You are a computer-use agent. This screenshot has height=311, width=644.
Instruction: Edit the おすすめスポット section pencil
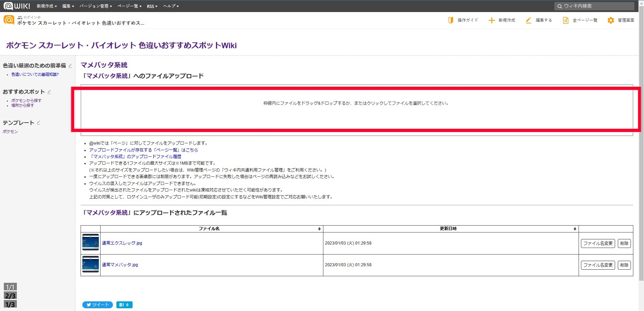click(x=49, y=92)
